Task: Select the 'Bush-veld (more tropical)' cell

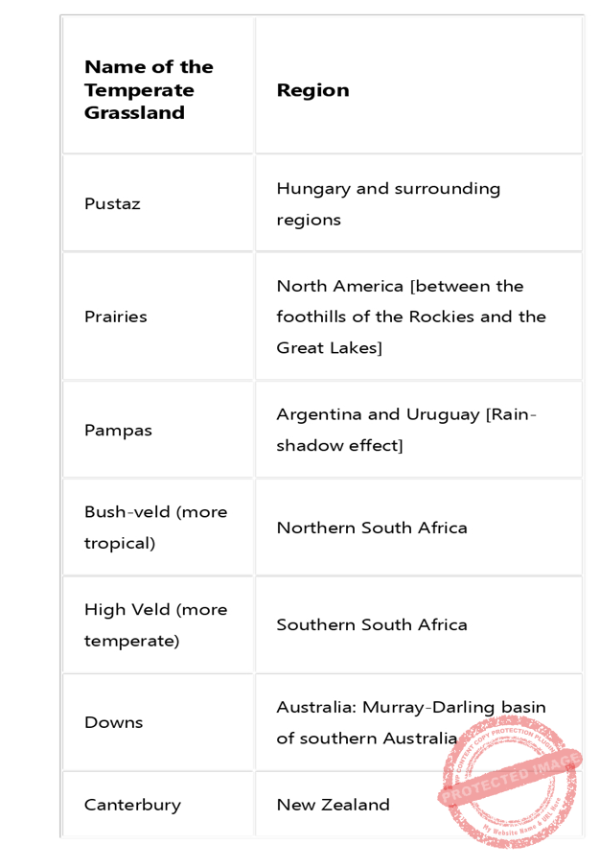Action: click(x=155, y=528)
